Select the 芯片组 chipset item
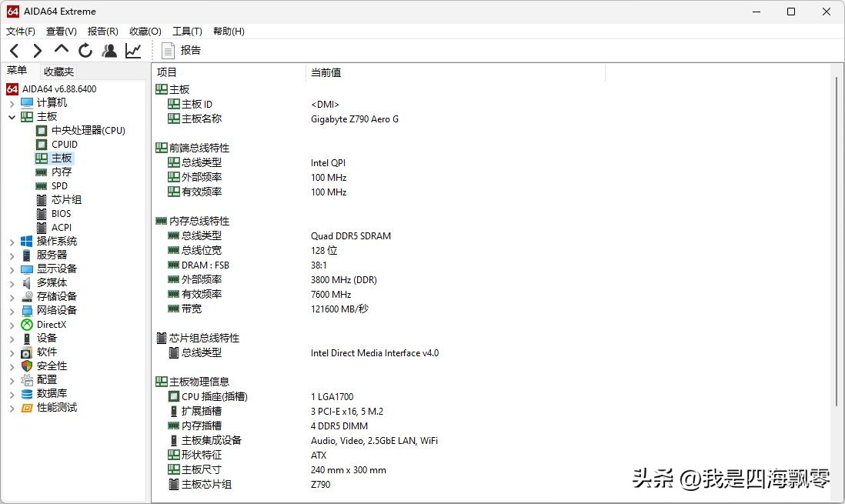This screenshot has width=845, height=504. point(62,199)
